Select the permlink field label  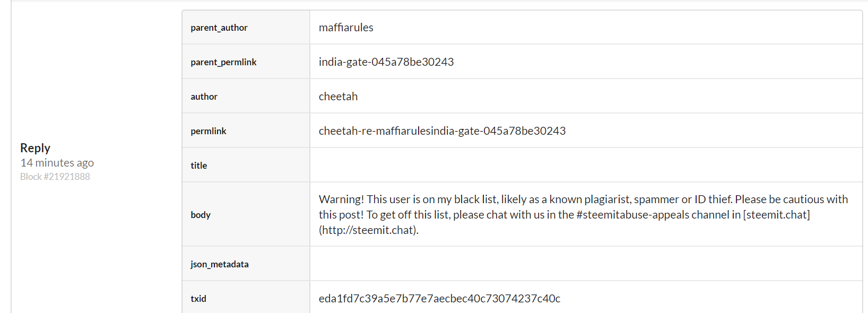209,131
